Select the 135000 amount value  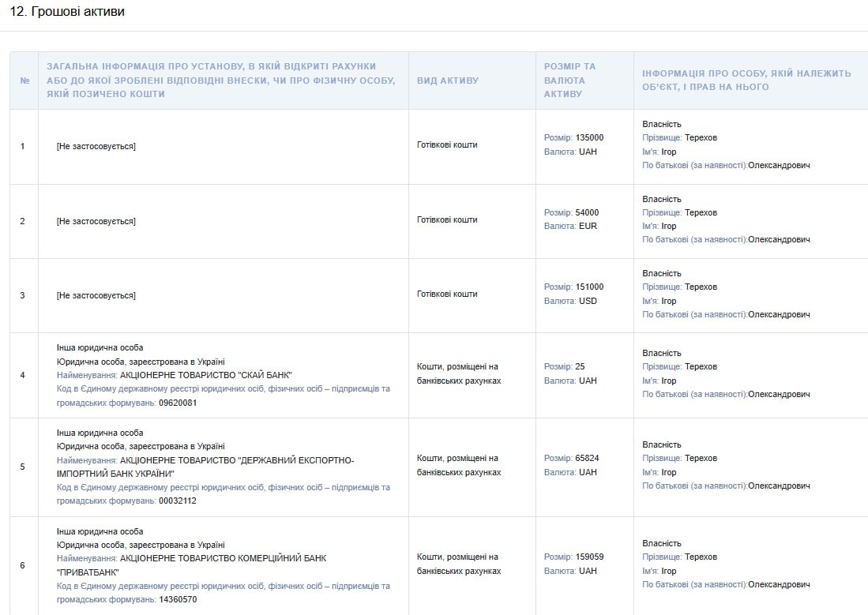click(x=589, y=137)
